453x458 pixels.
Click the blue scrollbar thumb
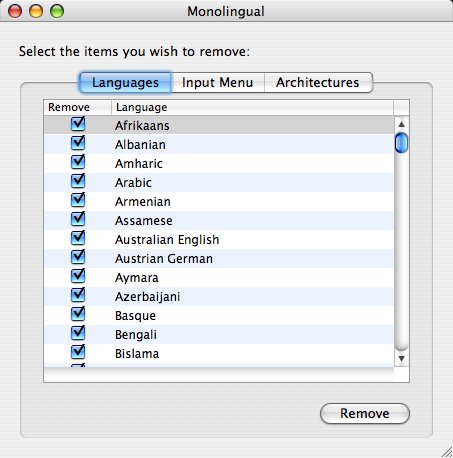coord(401,143)
